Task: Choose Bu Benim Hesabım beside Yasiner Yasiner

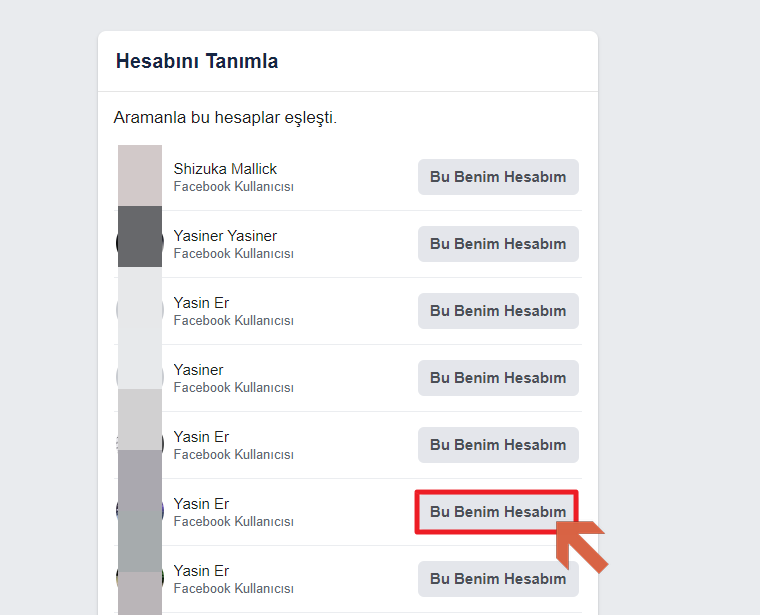Action: click(498, 244)
